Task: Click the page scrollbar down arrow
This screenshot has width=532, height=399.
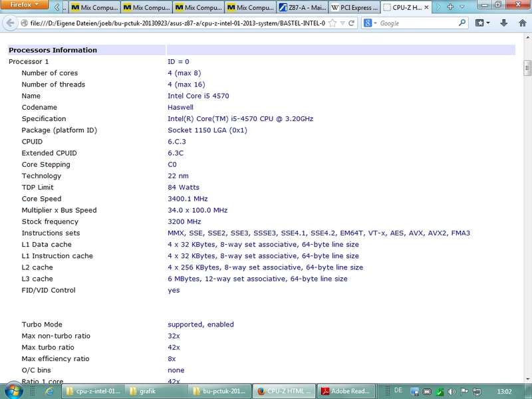Action: pyautogui.click(x=527, y=379)
